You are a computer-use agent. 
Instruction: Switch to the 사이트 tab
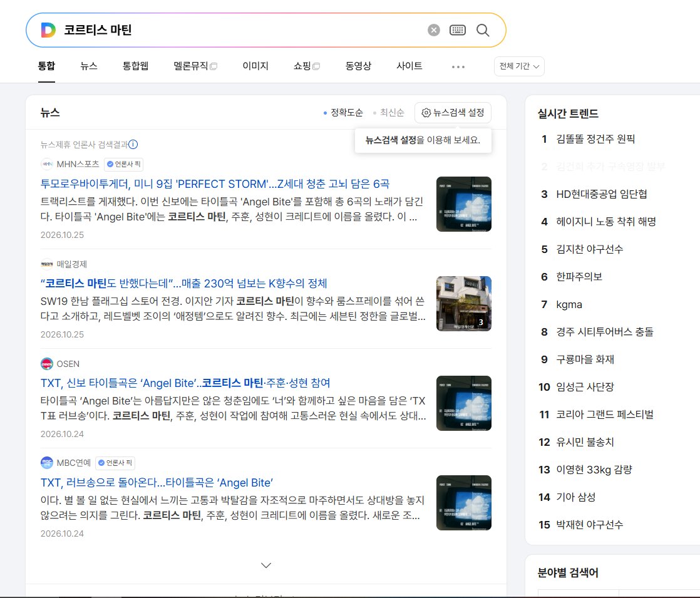click(x=409, y=66)
